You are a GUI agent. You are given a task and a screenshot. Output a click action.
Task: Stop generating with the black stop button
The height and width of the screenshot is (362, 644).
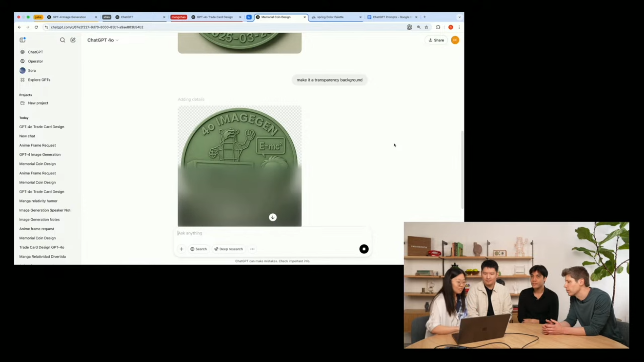point(364,249)
